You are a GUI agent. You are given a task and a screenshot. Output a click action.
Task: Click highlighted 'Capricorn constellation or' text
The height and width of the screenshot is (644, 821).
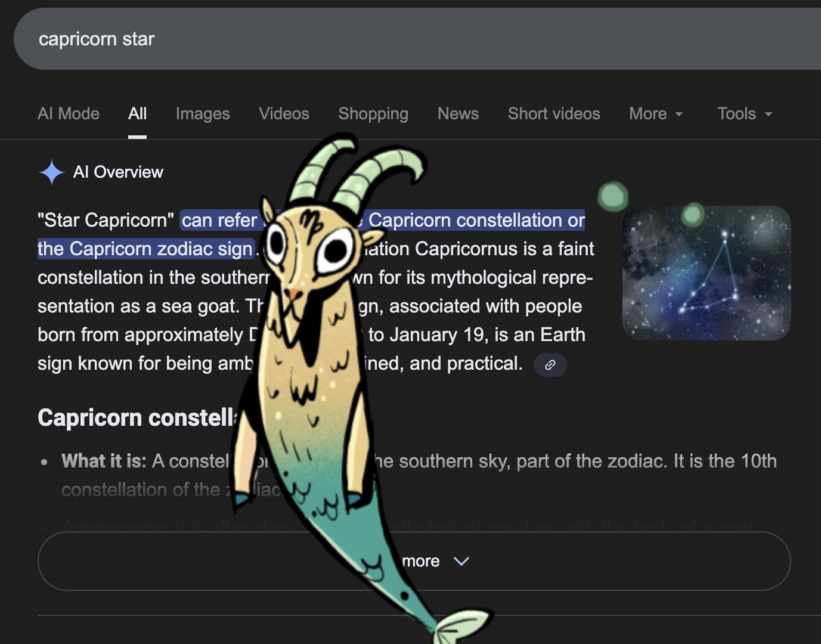coord(476,220)
